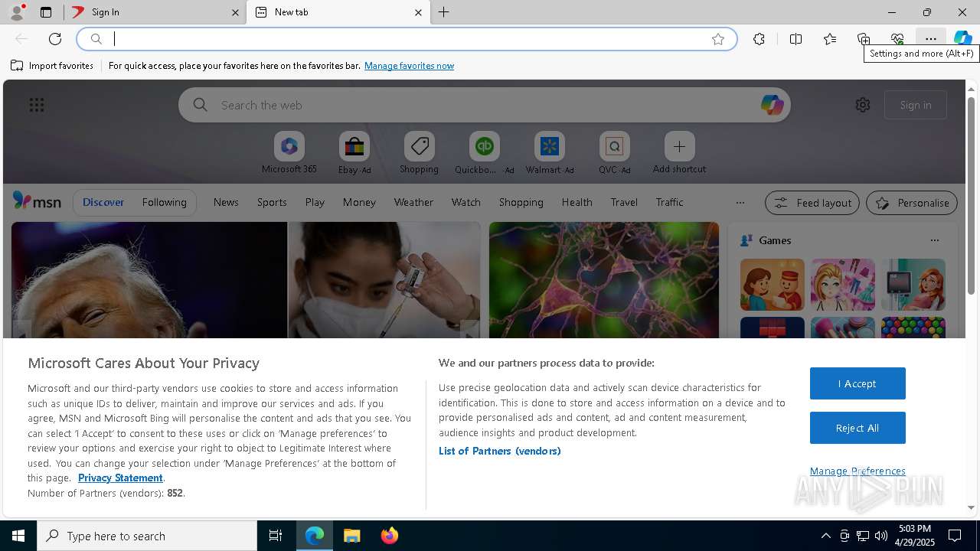Click Reject All privacy button

coord(857,428)
